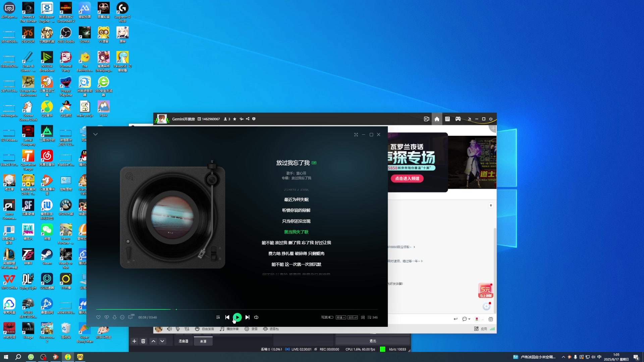Delete the source with OBS trash icon
Screen dimensions: 644x362
(143, 341)
